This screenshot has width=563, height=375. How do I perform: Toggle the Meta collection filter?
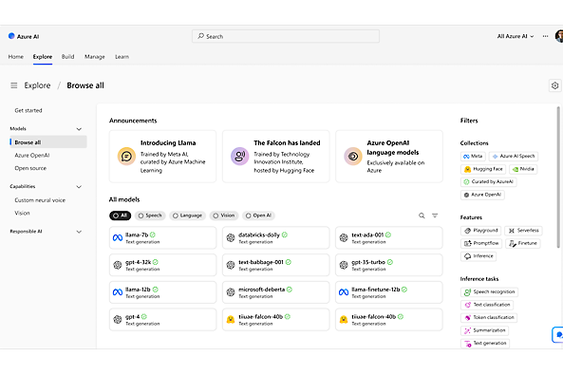point(473,156)
